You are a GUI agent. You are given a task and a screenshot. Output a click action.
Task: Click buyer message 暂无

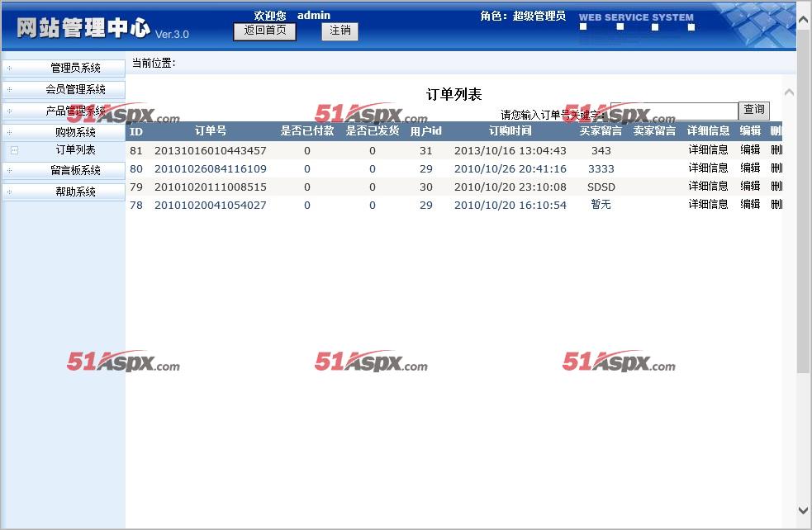[601, 205]
